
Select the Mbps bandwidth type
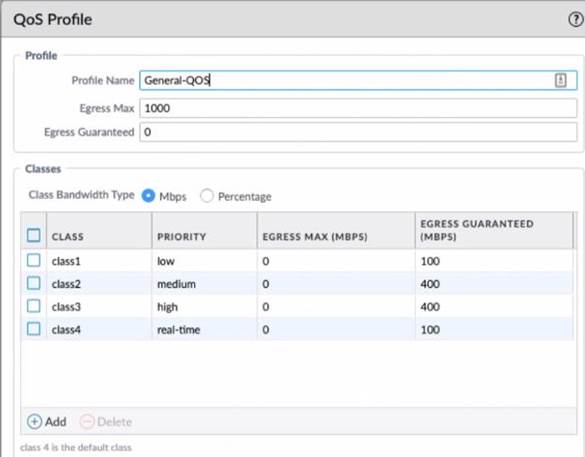[x=148, y=195]
